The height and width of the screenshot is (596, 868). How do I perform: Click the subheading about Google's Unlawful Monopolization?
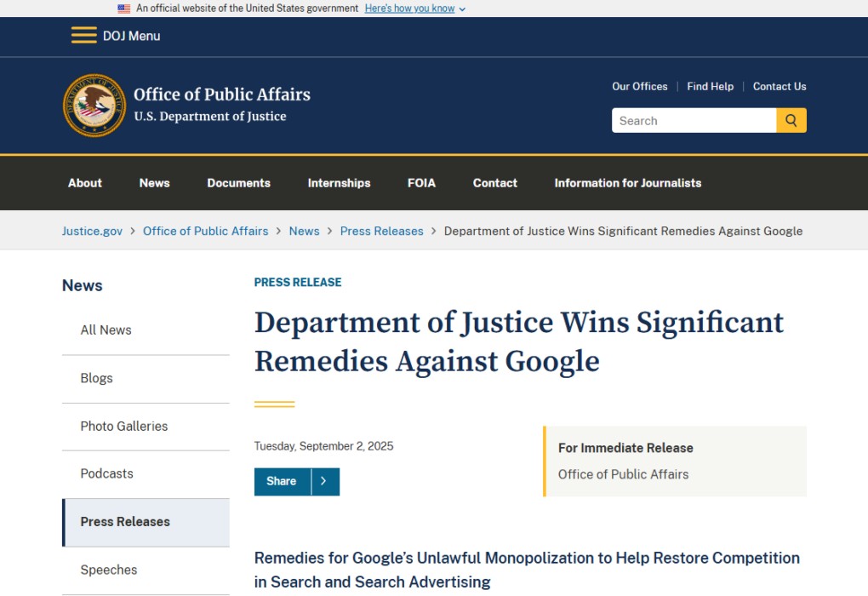[527, 570]
